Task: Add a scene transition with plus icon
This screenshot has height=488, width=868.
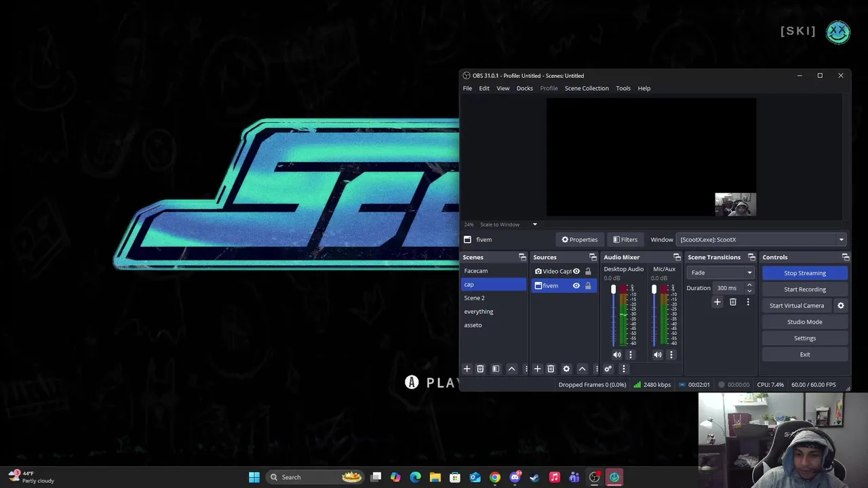Action: [x=717, y=302]
